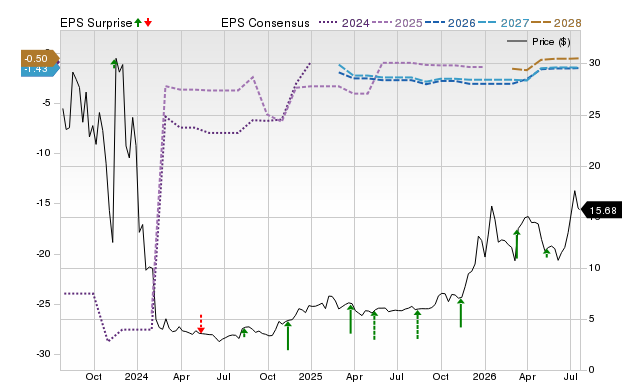Click the 2025 label on the time axis
Image resolution: width=640 pixels, height=382 pixels.
point(311,376)
